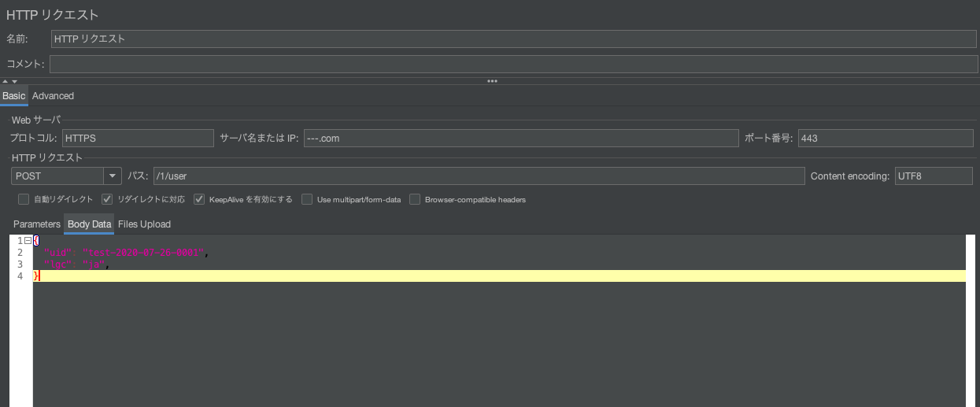
Task: Click the 名前 name input field
Action: click(x=514, y=39)
